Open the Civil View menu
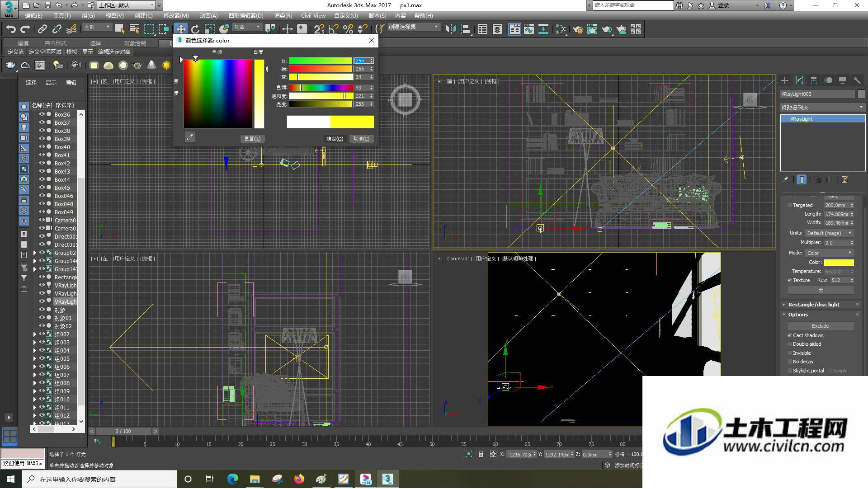 [313, 15]
